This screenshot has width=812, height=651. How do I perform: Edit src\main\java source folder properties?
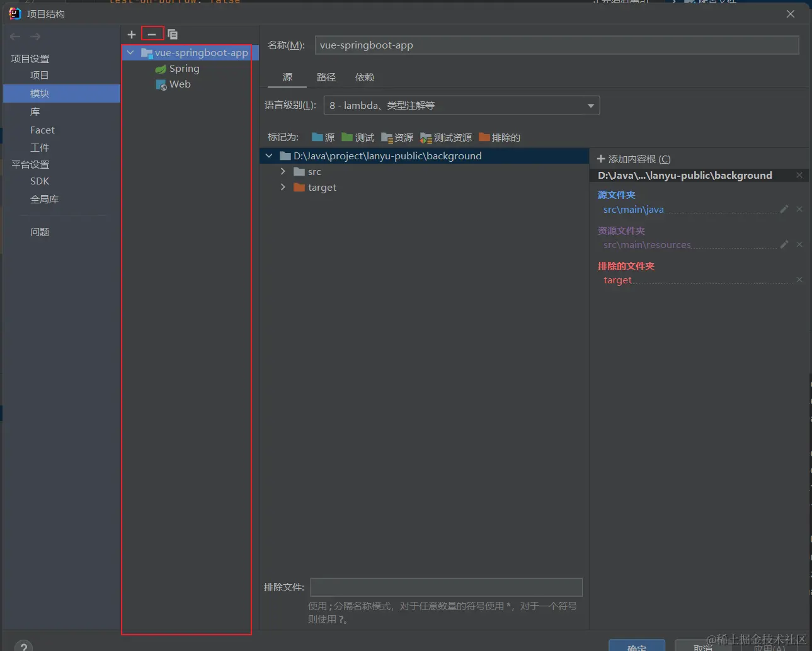784,209
